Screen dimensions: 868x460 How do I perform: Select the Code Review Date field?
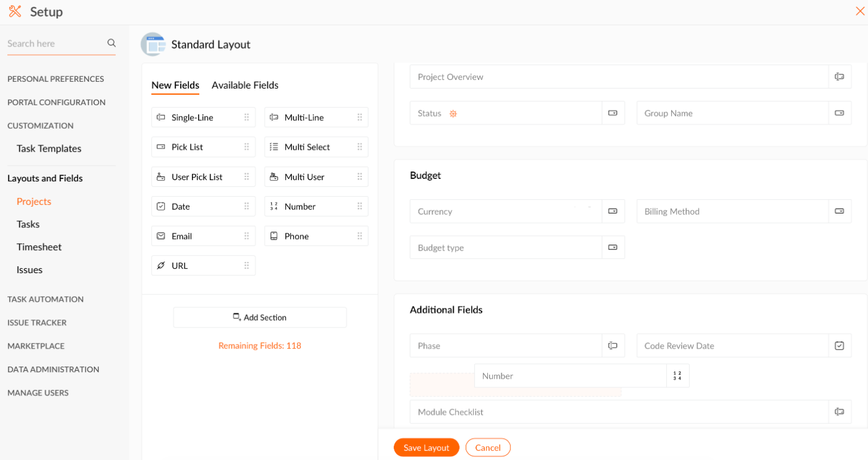[744, 345]
